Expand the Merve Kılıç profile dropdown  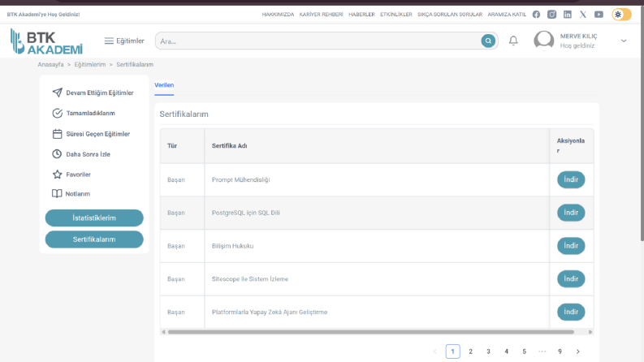pyautogui.click(x=624, y=41)
